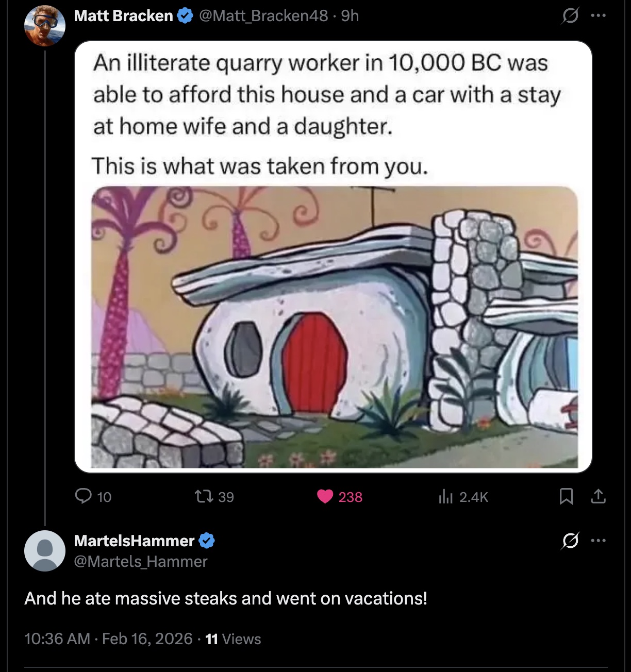Image resolution: width=631 pixels, height=672 pixels.
Task: Click the 9h timestamp on the post
Action: pos(350,16)
